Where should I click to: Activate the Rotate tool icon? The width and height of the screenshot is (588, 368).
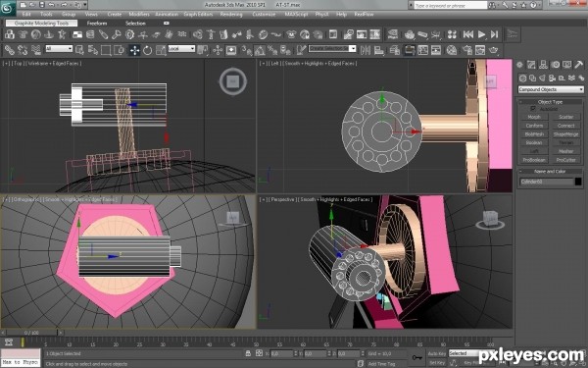tap(147, 50)
